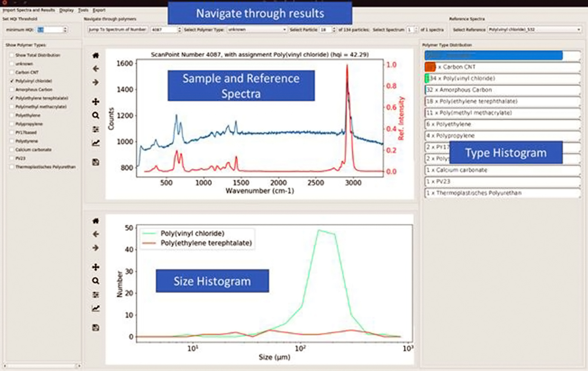Open the Select Polymer Type dropdown

point(257,29)
